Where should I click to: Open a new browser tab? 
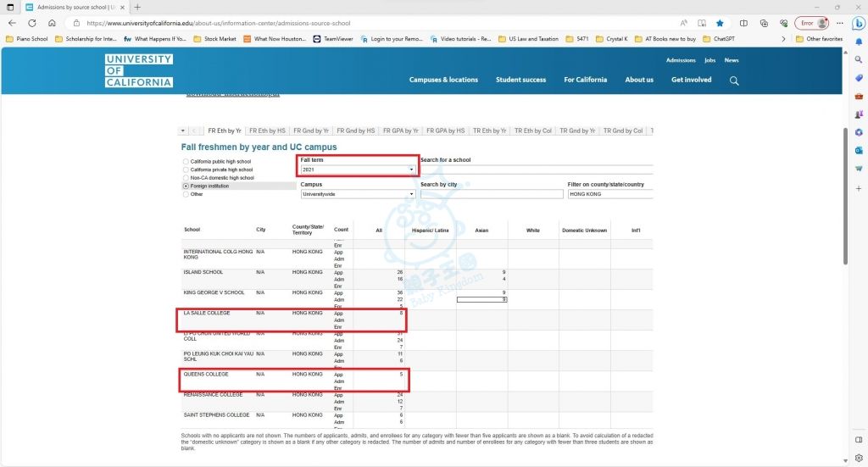137,7
